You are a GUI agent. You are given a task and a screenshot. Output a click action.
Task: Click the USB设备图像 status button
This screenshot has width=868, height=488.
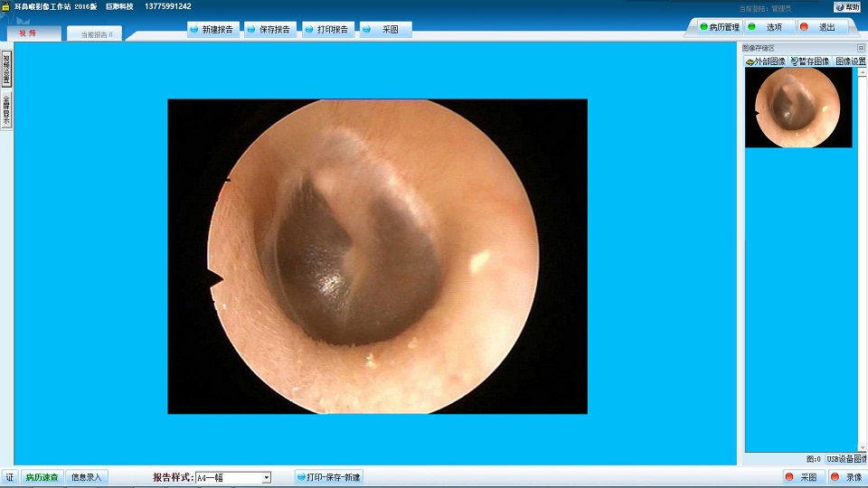pos(846,459)
